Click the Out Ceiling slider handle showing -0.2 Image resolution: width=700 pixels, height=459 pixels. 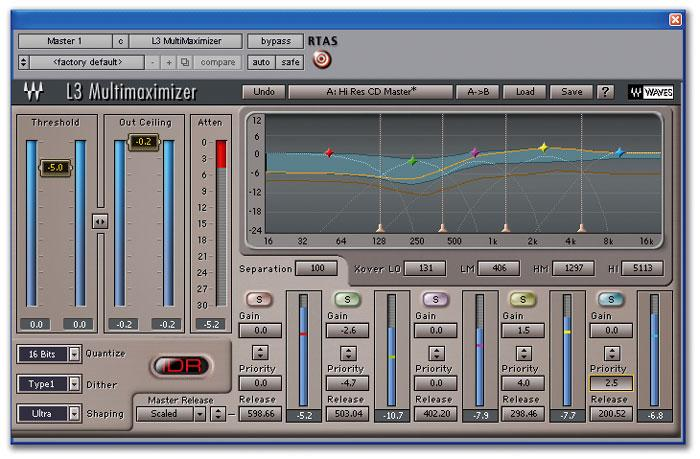coord(143,142)
